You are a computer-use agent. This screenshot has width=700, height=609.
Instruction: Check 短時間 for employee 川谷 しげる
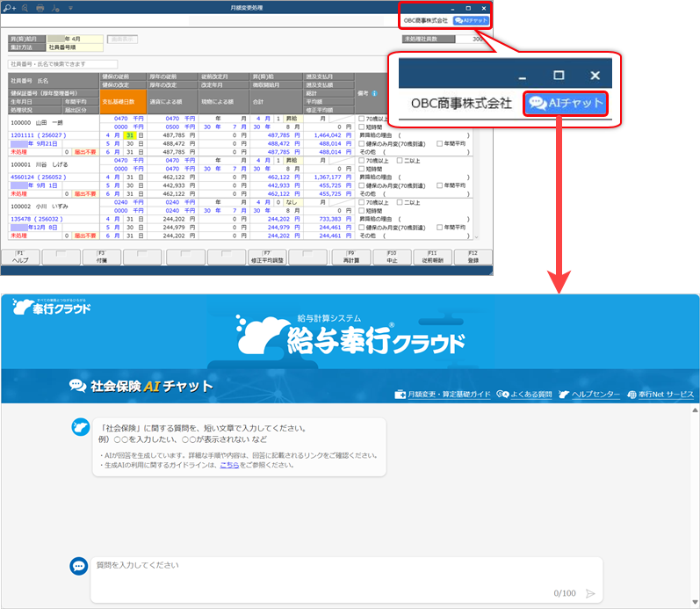click(362, 169)
